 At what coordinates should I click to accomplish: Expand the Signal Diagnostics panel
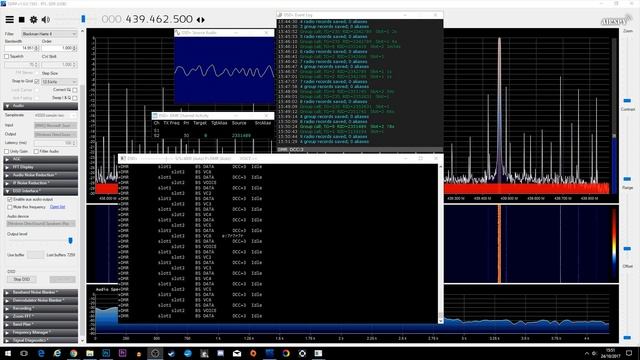(40, 340)
